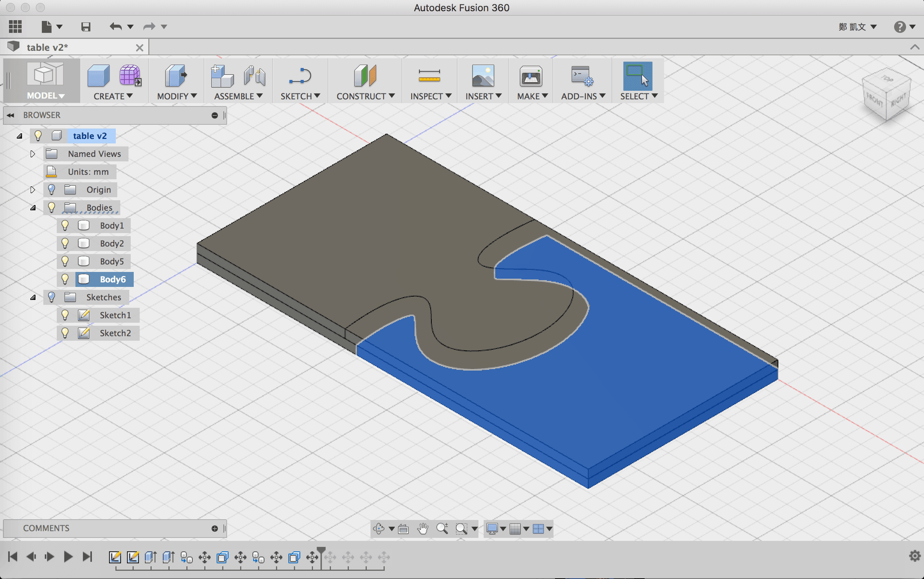924x579 pixels.
Task: Open the MODEL workspace dropdown
Action: (45, 96)
